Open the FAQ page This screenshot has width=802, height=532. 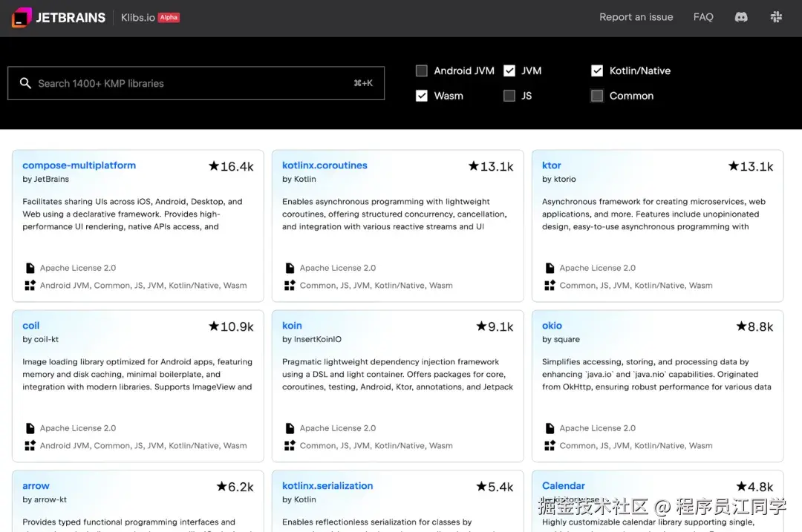pyautogui.click(x=703, y=17)
